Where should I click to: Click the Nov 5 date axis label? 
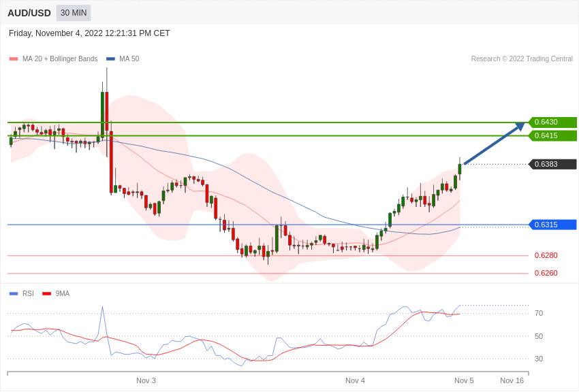(x=464, y=380)
